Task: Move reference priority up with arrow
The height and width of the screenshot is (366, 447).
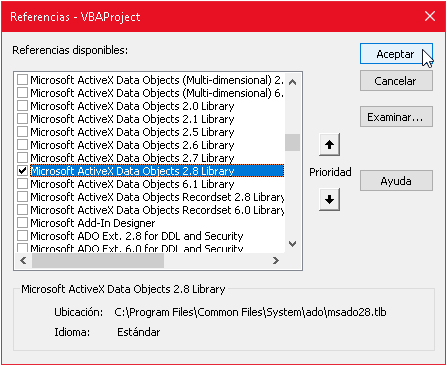Action: pos(329,145)
